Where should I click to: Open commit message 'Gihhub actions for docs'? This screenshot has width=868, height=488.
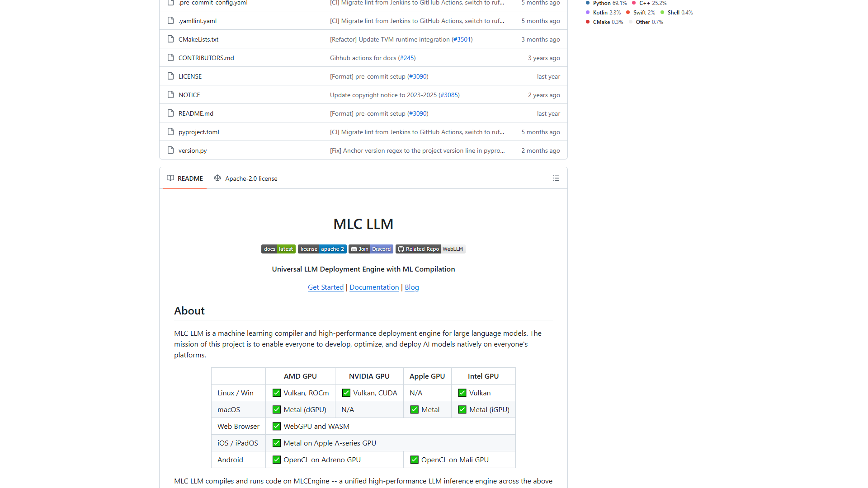point(363,58)
